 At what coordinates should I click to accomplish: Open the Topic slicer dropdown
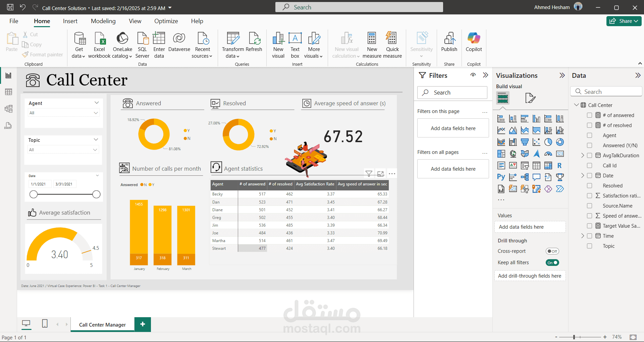63,150
